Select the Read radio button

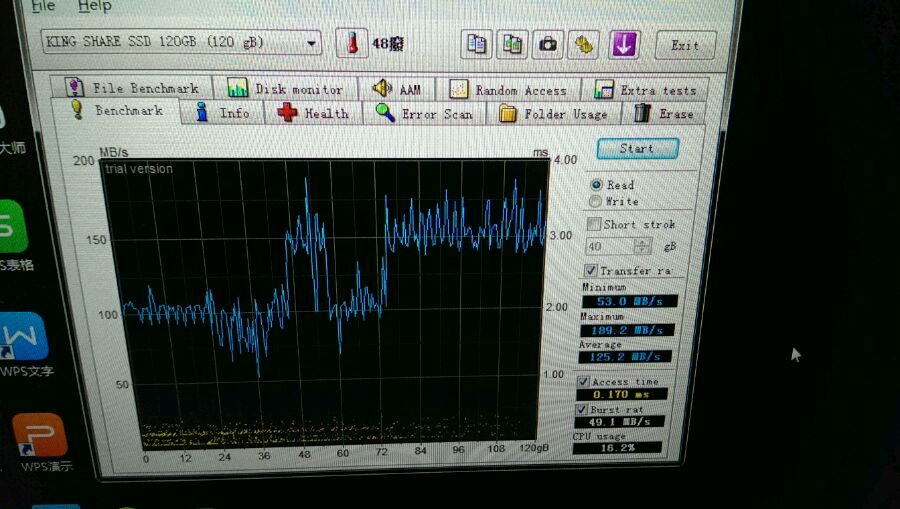point(596,184)
